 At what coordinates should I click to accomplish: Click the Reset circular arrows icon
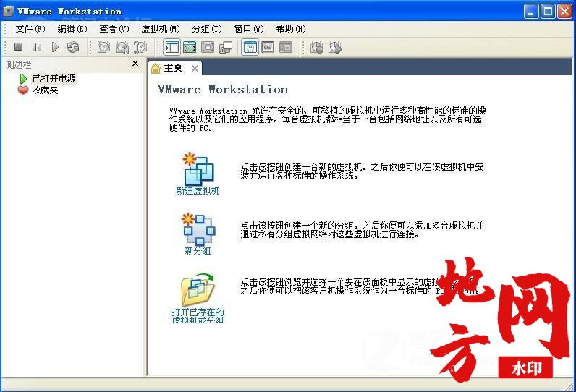tap(73, 47)
